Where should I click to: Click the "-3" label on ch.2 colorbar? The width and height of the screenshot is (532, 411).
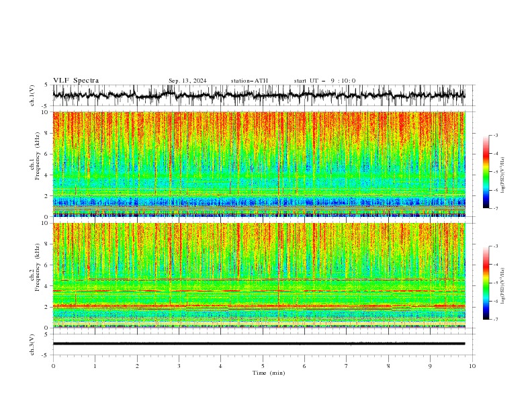[495, 246]
